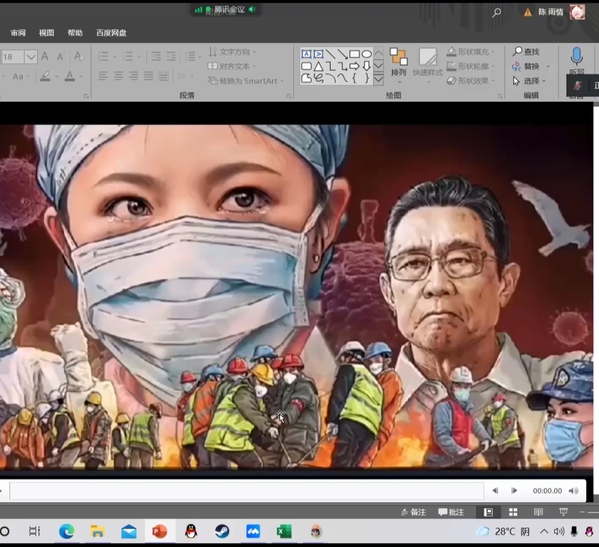This screenshot has height=547, width=599.
Task: Select the line arrow shape
Action: click(342, 54)
